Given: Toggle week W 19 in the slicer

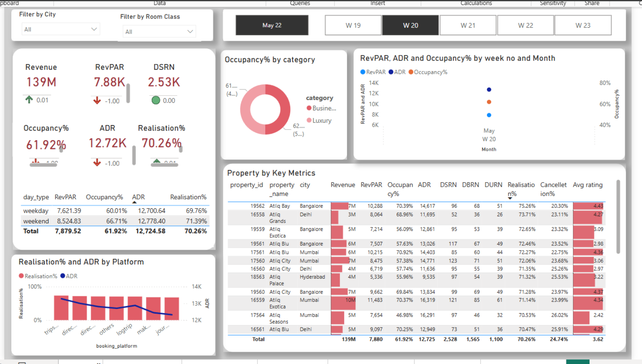Looking at the screenshot, I should click(353, 25).
